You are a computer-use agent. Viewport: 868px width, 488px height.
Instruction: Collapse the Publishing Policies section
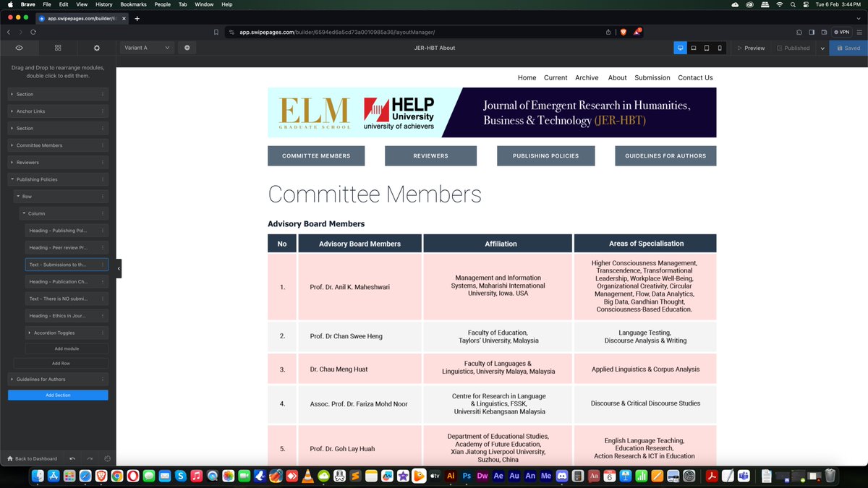point(12,179)
